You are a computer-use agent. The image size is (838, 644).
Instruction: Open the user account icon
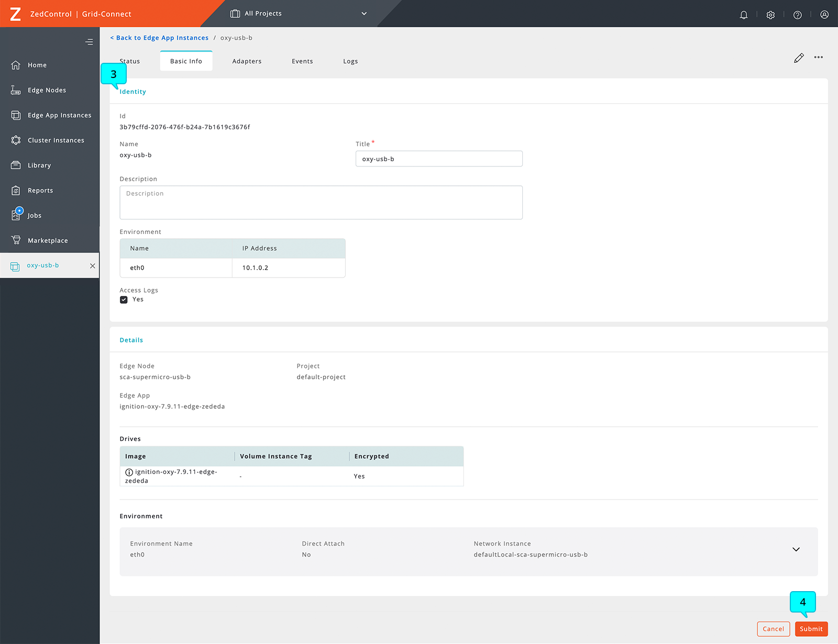(824, 15)
